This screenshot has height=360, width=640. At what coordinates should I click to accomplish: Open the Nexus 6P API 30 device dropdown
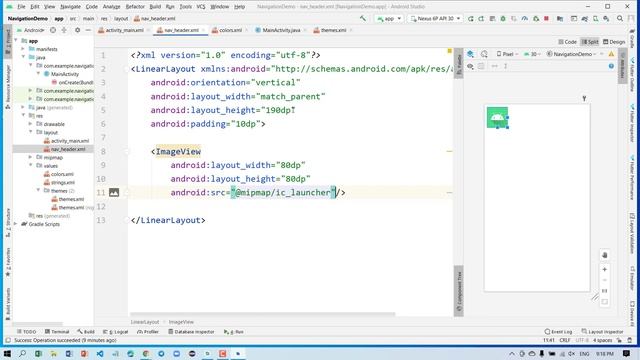(436, 18)
